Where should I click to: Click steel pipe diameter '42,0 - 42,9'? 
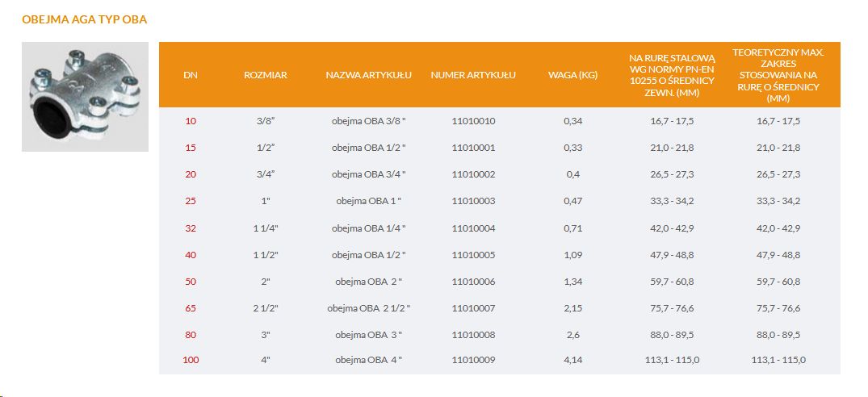click(x=672, y=228)
